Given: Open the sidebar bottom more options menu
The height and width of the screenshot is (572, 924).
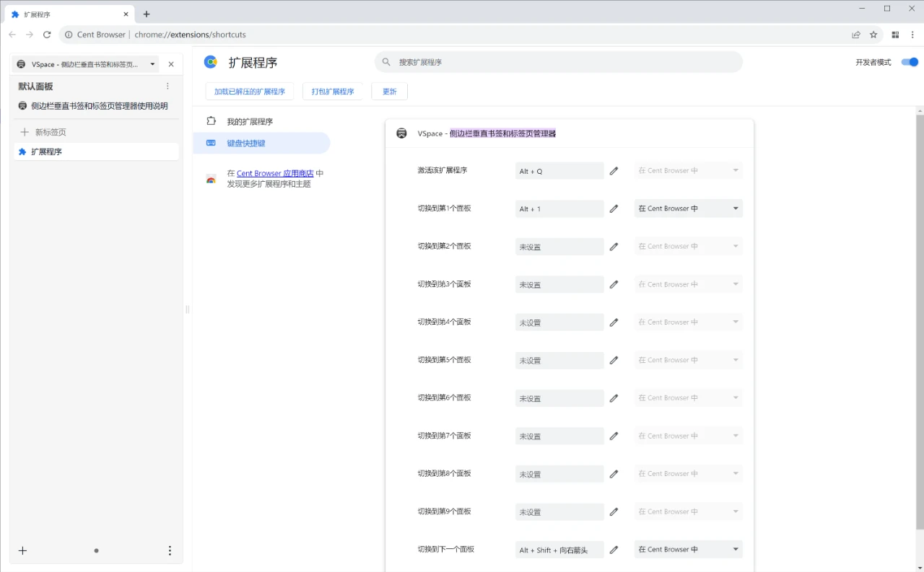Looking at the screenshot, I should pyautogui.click(x=170, y=550).
